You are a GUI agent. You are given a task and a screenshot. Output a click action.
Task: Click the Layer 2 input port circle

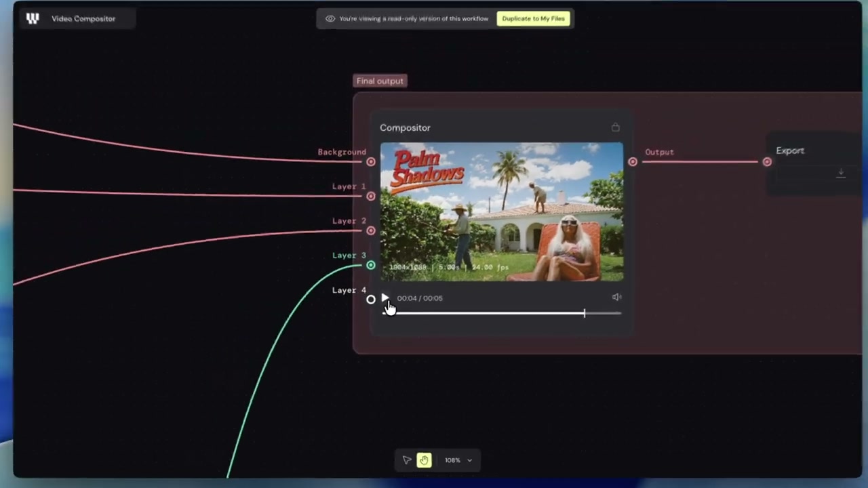coord(371,230)
